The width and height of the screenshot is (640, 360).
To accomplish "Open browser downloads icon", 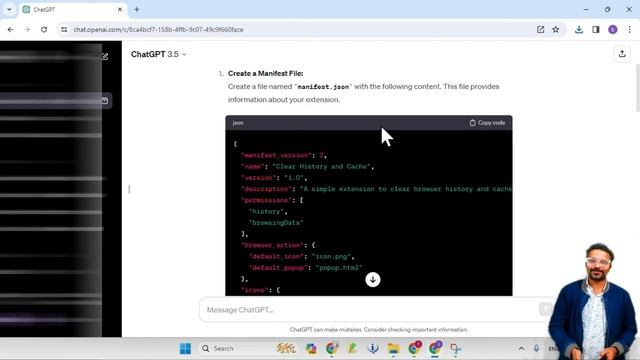I will pos(579,29).
